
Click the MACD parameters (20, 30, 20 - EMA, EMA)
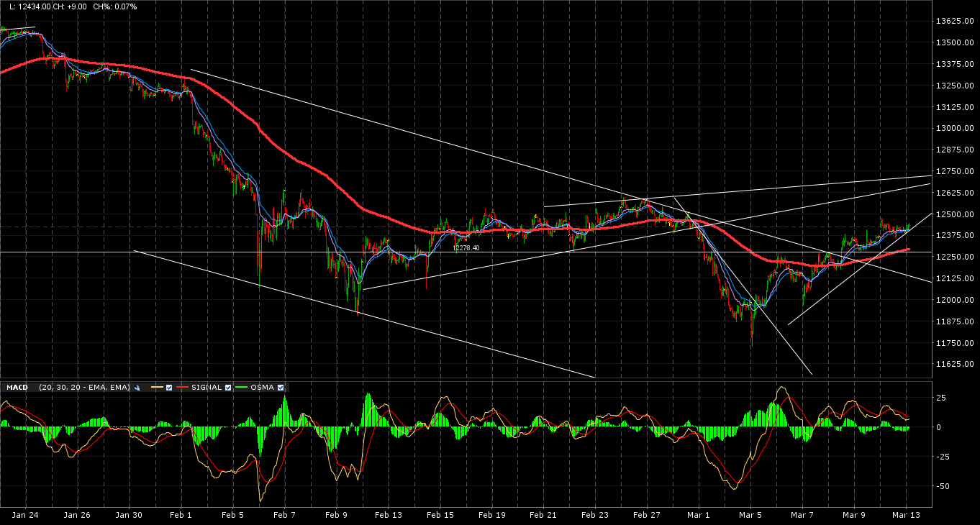coord(84,388)
